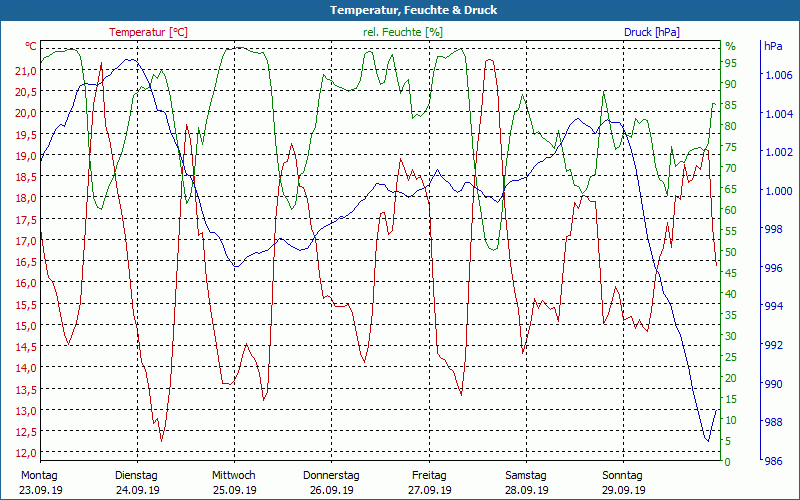Click the "Sonntag" day label
Image resolution: width=800 pixels, height=500 pixels.
click(x=622, y=475)
